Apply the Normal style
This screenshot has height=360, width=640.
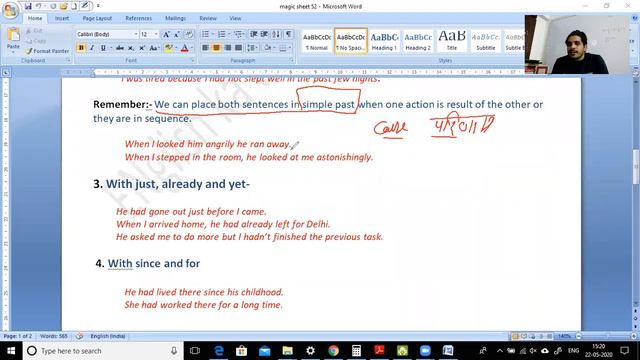[317, 41]
